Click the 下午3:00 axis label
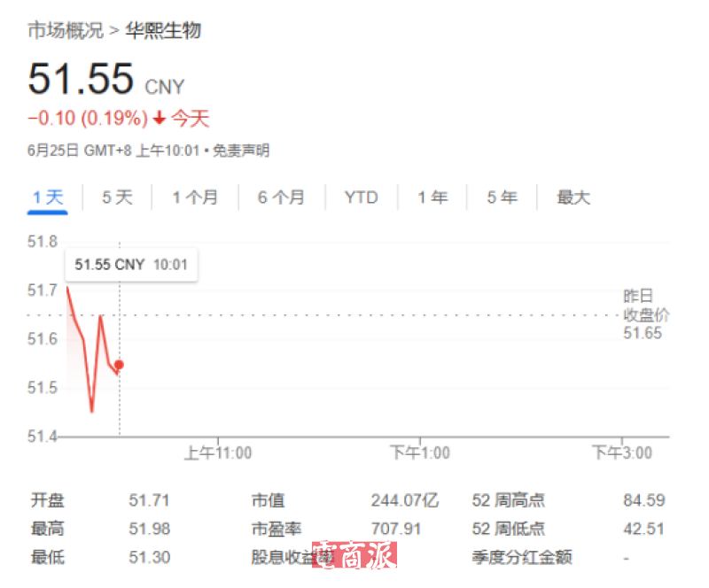This screenshot has height=588, width=709. point(622,453)
